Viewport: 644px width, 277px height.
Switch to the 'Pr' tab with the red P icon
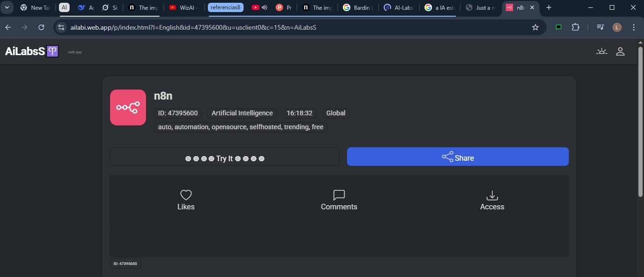click(x=284, y=7)
